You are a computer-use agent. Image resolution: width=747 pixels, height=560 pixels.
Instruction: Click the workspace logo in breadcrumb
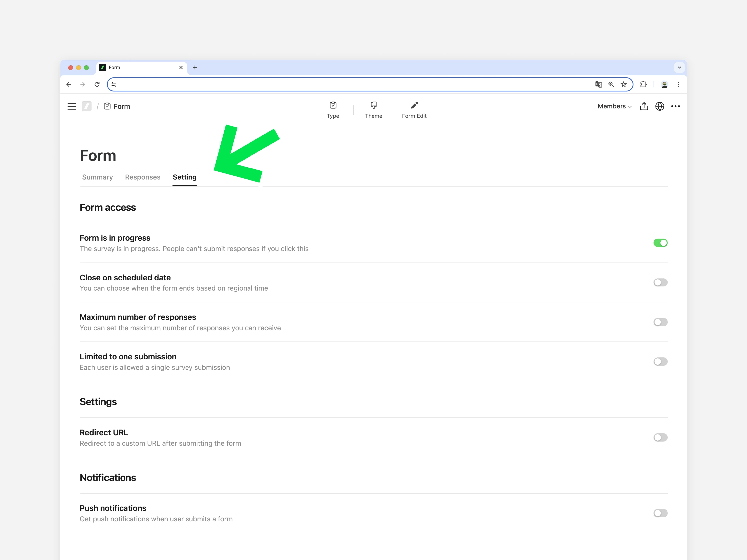click(x=86, y=106)
